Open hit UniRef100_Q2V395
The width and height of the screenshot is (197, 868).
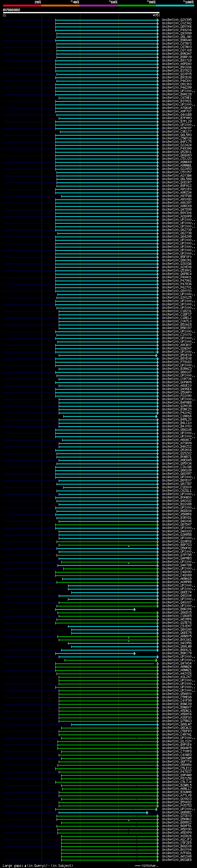tap(177, 20)
